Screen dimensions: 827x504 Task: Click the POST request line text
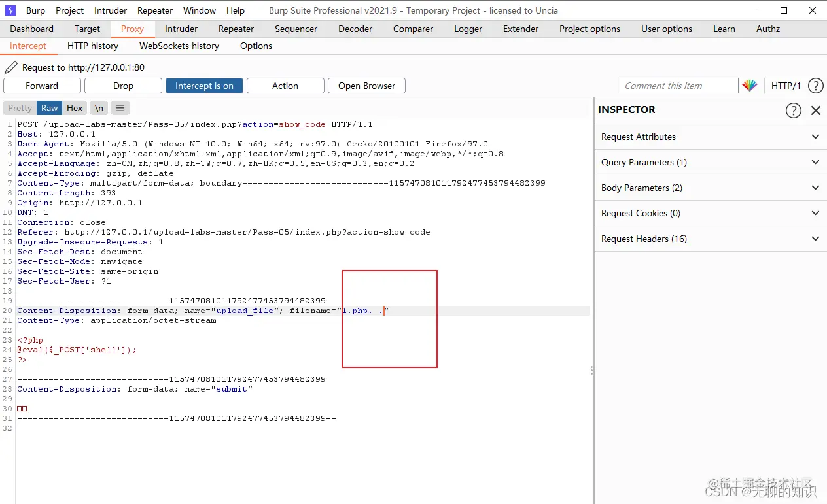[x=195, y=124]
